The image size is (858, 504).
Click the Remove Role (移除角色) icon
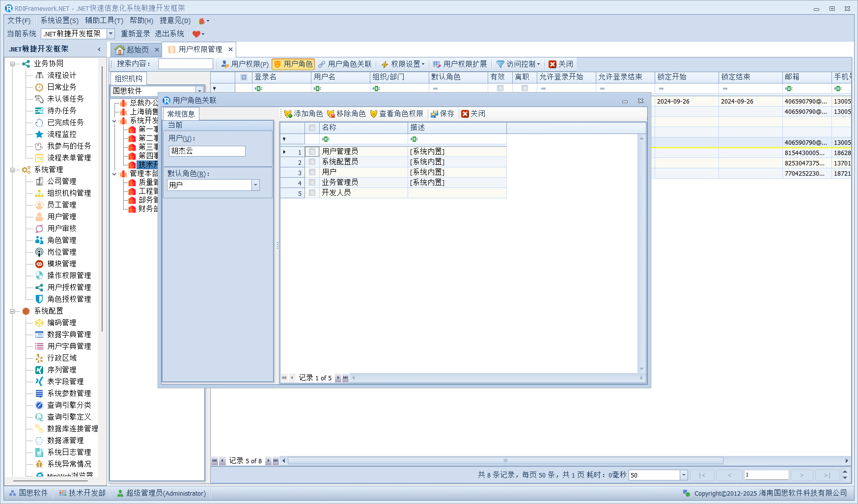coord(331,114)
